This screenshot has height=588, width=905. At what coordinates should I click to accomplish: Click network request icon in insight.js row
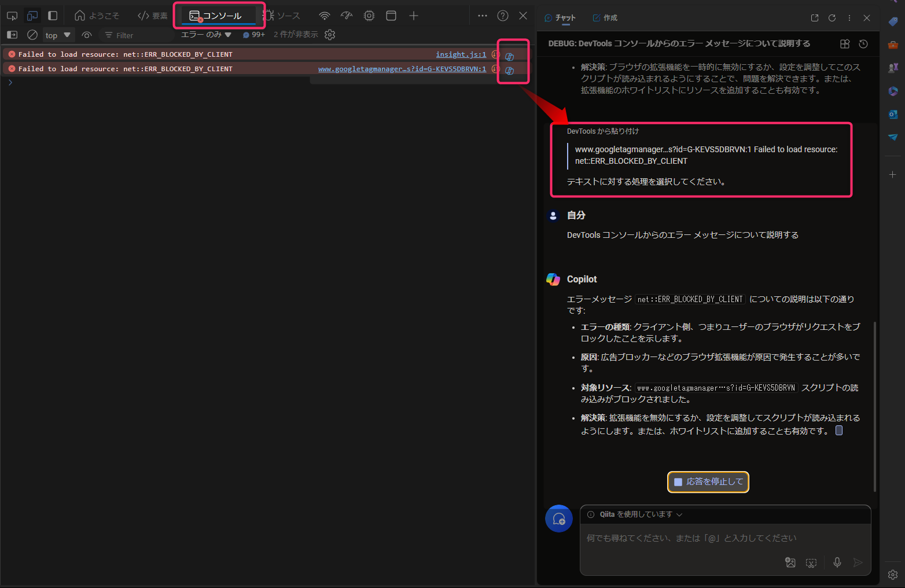[495, 54]
